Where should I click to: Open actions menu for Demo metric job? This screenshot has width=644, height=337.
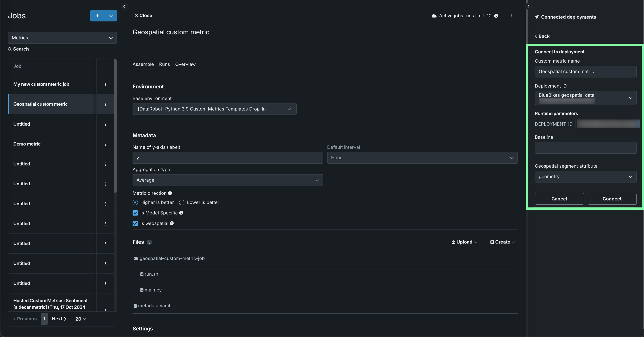tap(105, 144)
